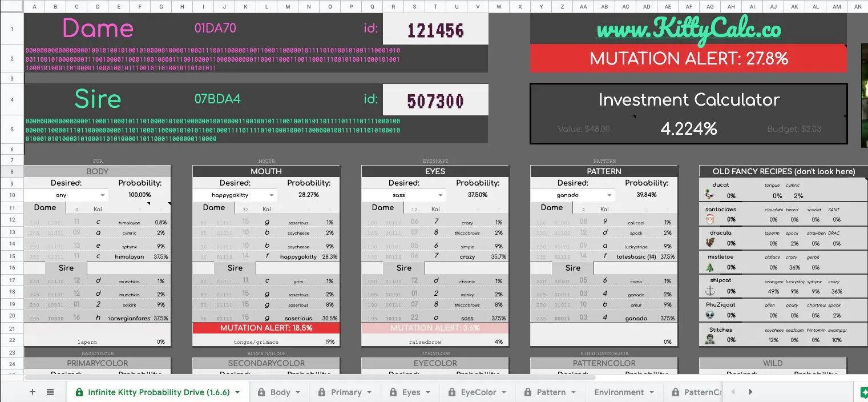Screen dimensions: 868x402
Task: Click the zombie icon next to Stitches
Action: (x=709, y=340)
